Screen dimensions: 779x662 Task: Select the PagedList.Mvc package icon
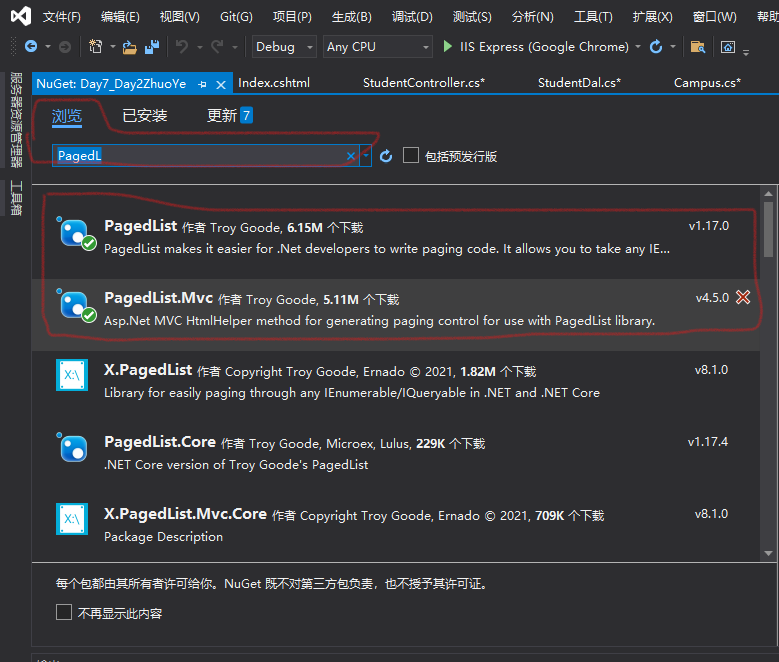[x=75, y=306]
